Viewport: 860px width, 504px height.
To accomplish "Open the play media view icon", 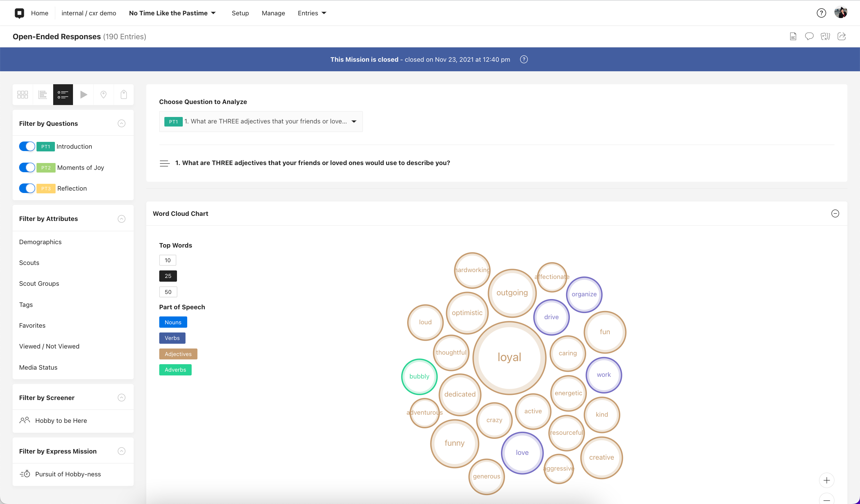I will click(x=83, y=94).
